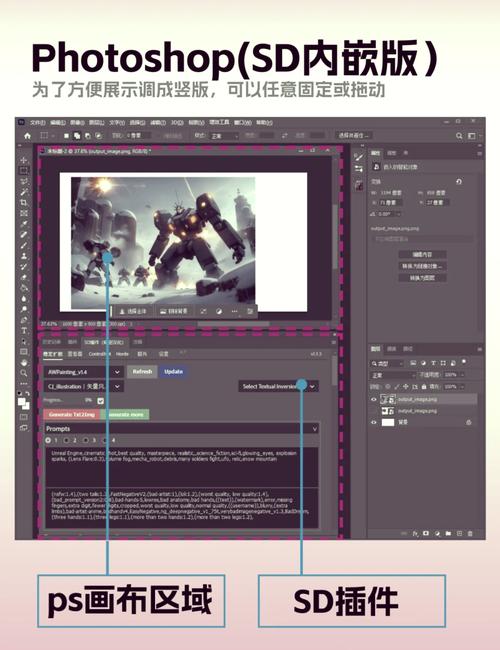Collapse the Prompts section chevron
Image resolution: width=500 pixels, height=650 pixels.
click(314, 429)
